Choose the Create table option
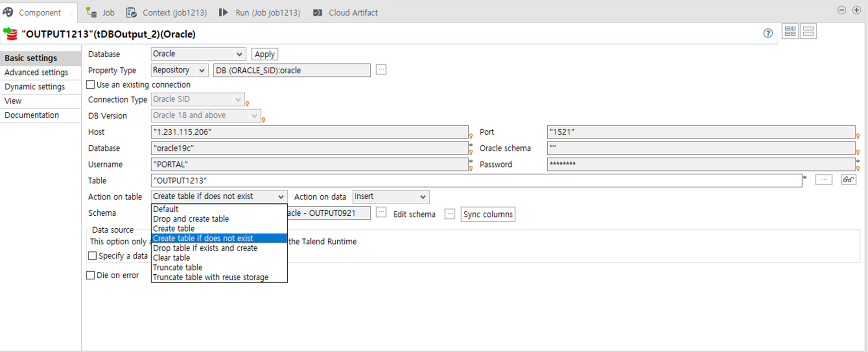The width and height of the screenshot is (868, 352). tap(219, 229)
